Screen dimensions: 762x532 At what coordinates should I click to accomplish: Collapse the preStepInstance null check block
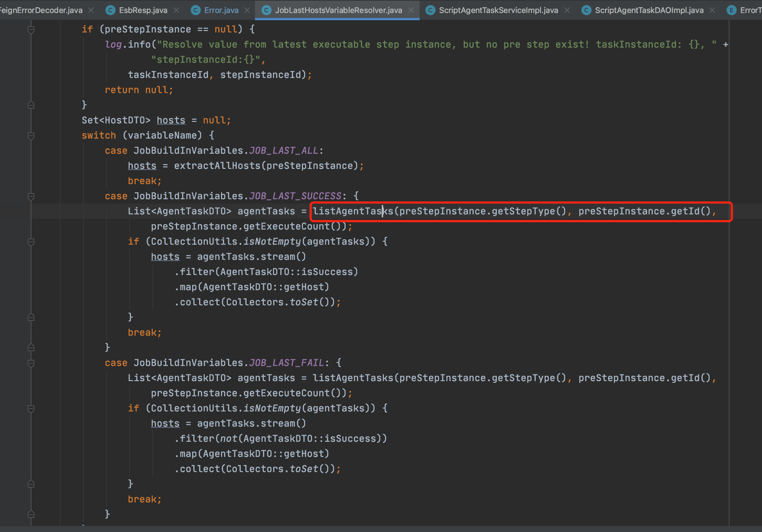31,29
